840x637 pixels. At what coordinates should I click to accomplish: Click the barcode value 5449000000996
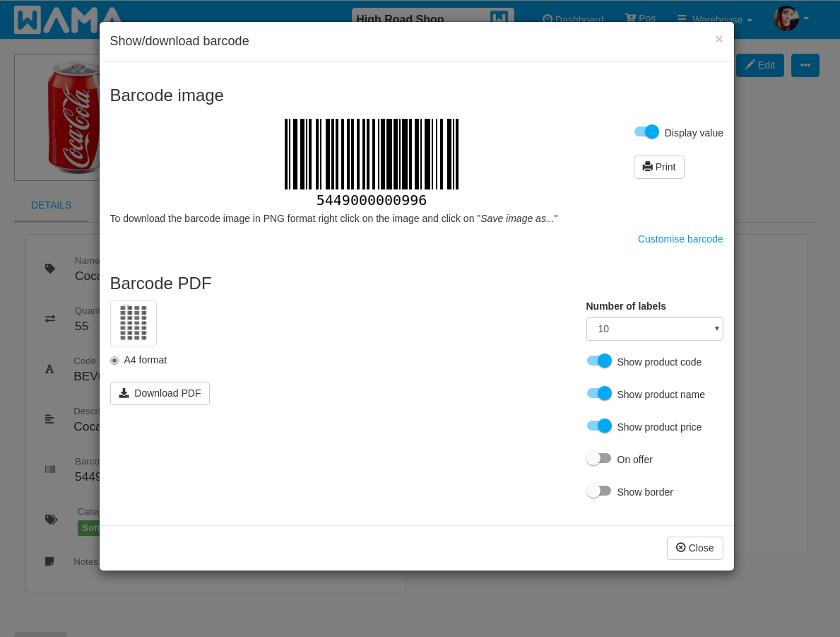[x=371, y=201]
